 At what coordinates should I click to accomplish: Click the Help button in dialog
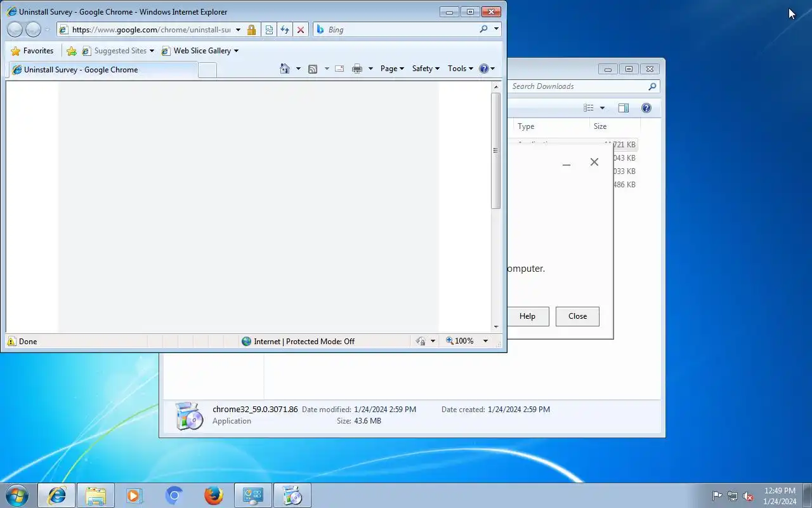pyautogui.click(x=527, y=316)
